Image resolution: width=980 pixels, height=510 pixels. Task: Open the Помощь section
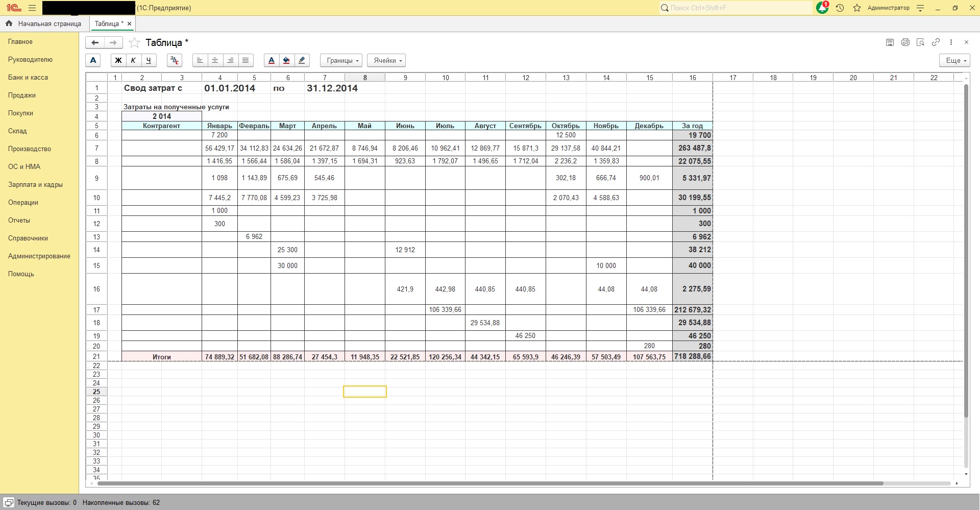(x=21, y=274)
